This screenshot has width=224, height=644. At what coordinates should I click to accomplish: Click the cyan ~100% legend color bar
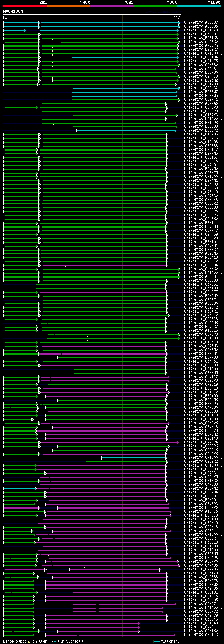click(x=199, y=6)
